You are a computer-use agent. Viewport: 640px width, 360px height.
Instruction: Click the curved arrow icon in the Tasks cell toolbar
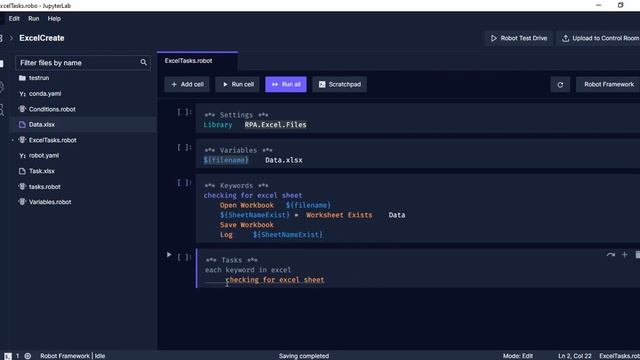(x=610, y=255)
